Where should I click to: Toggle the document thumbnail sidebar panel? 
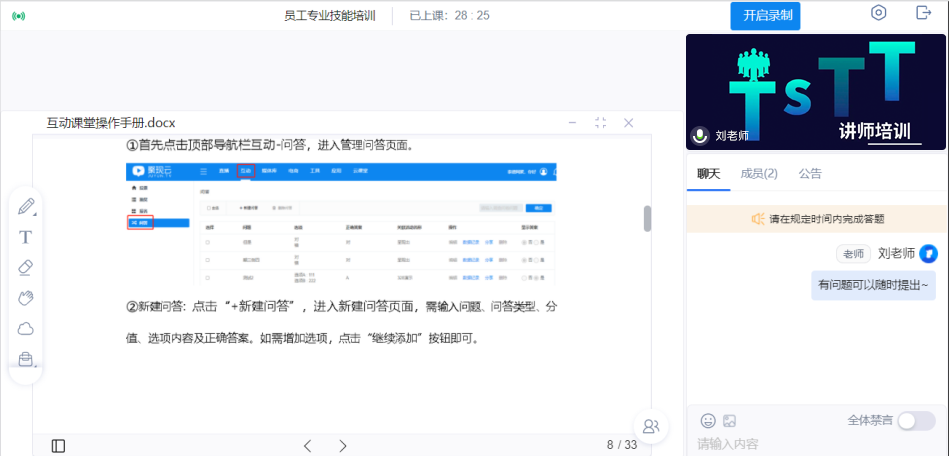click(58, 445)
